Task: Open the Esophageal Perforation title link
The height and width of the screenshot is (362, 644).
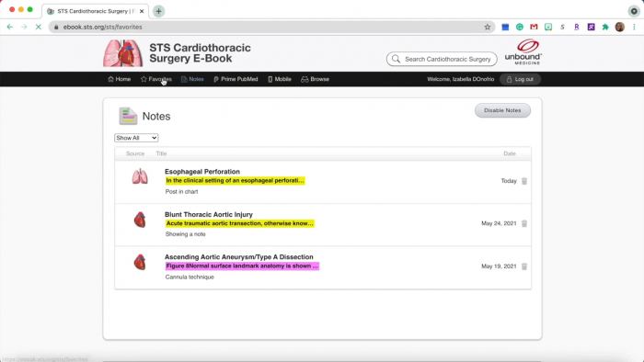Action: [202, 172]
